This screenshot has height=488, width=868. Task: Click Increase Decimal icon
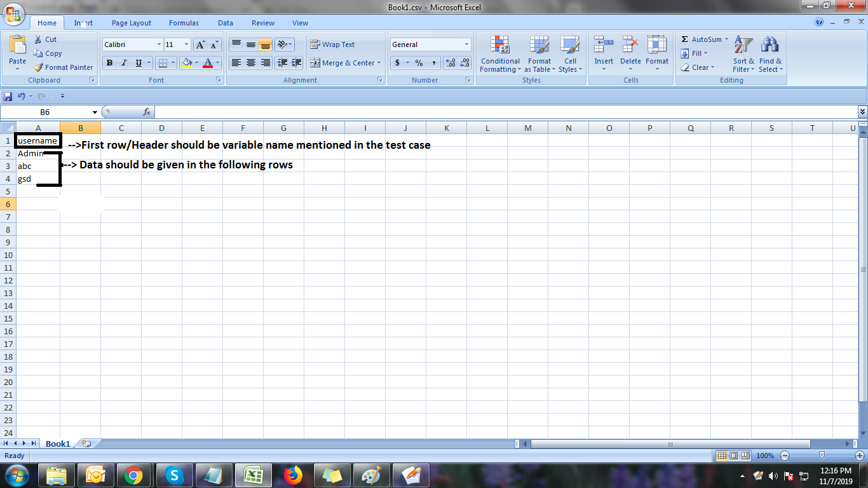coord(451,63)
